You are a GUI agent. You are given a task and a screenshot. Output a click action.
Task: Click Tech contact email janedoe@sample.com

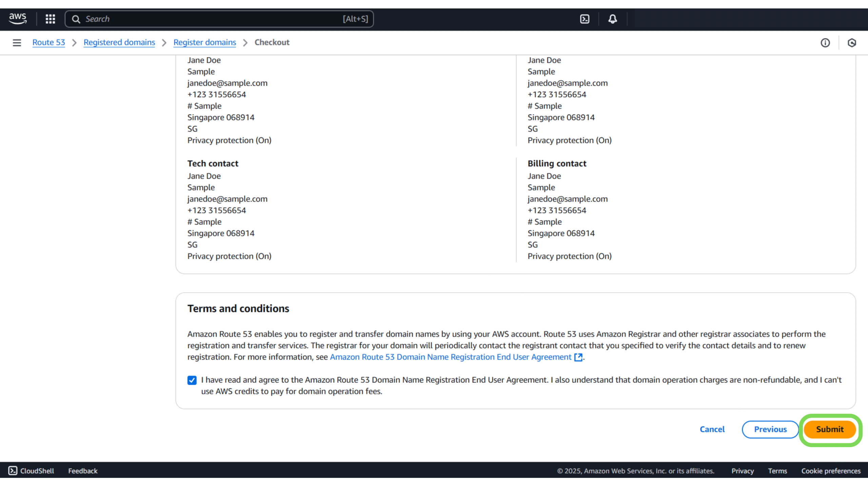click(228, 199)
